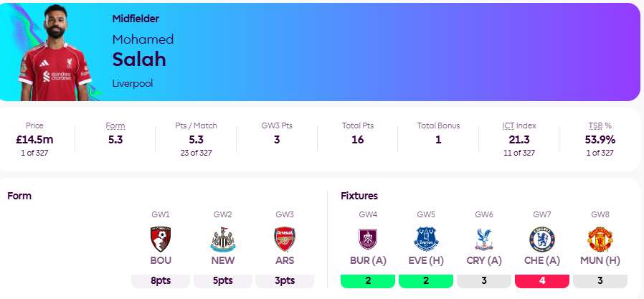Click the grey difficulty 3 under MUN (H)
644x299 pixels.
pyautogui.click(x=600, y=280)
